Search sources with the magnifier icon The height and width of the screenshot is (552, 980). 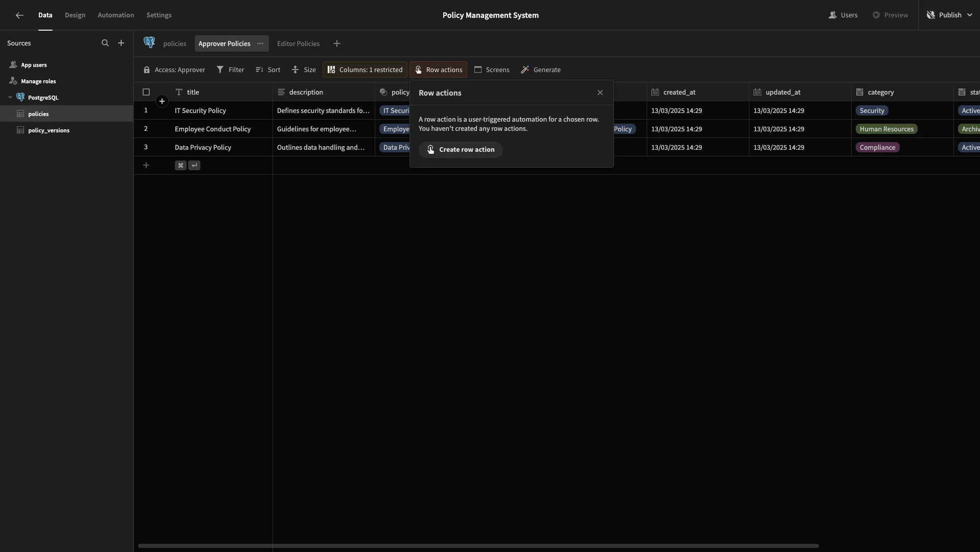105,43
